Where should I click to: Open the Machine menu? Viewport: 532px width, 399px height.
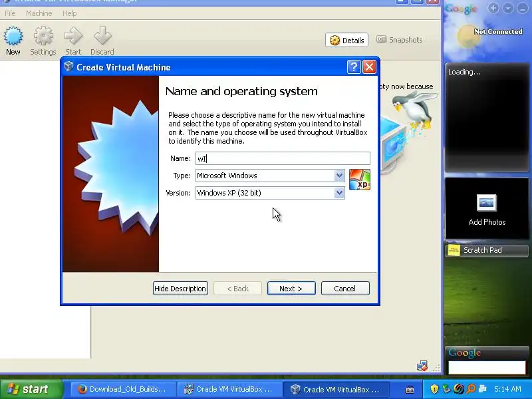[39, 13]
